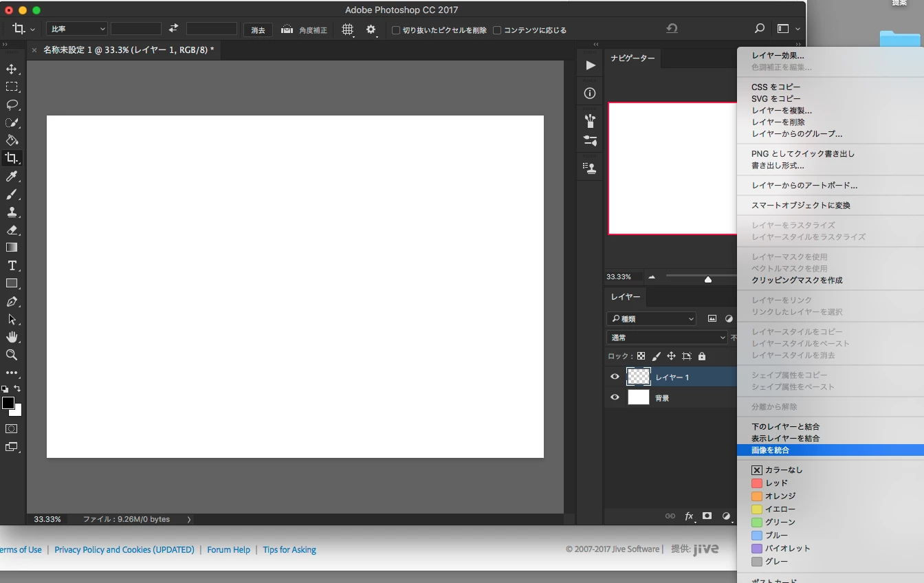The image size is (924, 583).
Task: Select the Horizontal Type tool
Action: 12,265
